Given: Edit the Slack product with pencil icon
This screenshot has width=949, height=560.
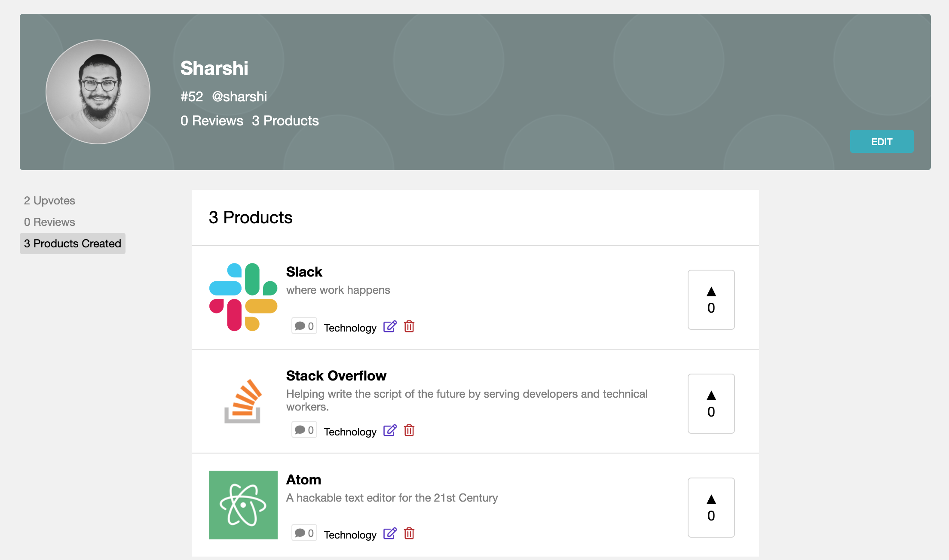Looking at the screenshot, I should point(390,326).
